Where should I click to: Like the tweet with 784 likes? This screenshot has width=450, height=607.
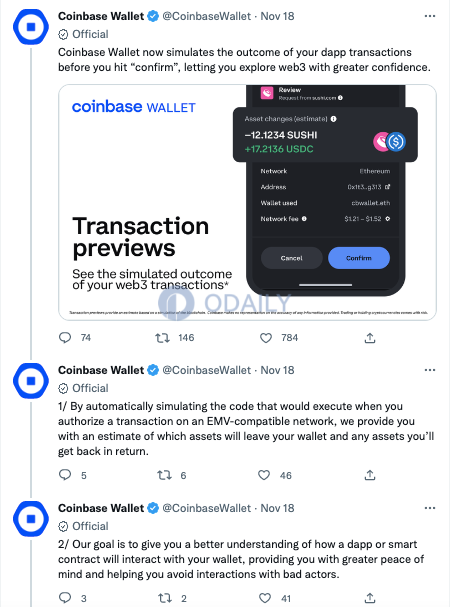(266, 338)
